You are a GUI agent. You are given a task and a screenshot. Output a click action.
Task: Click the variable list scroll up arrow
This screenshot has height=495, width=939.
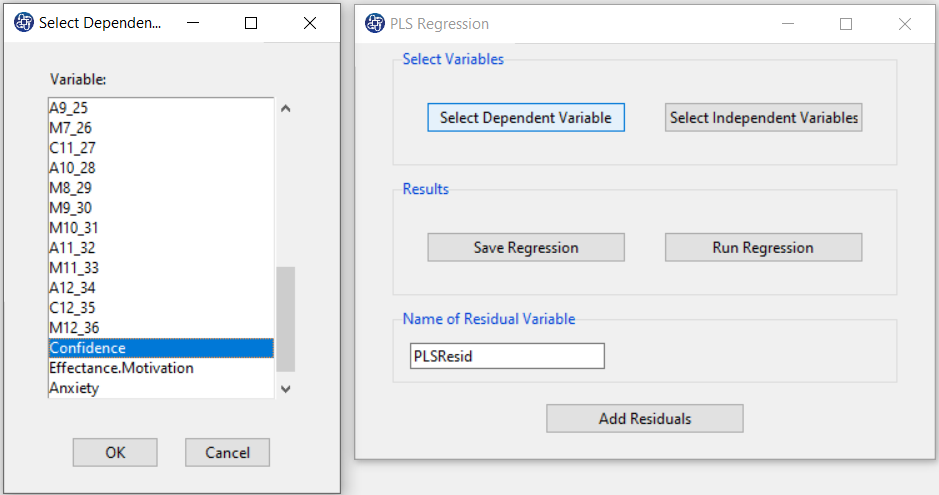(286, 108)
